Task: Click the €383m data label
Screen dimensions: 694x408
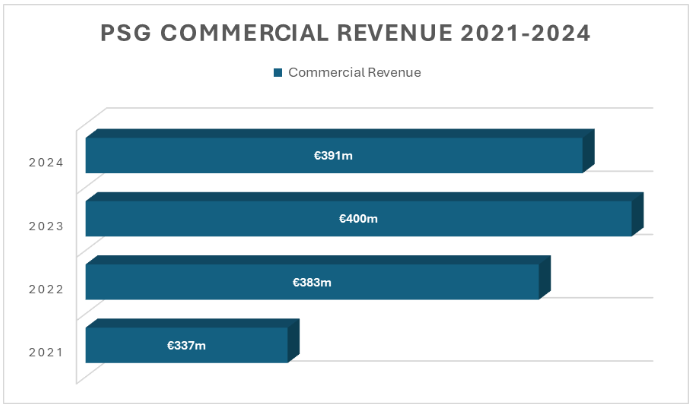Action: tap(312, 282)
